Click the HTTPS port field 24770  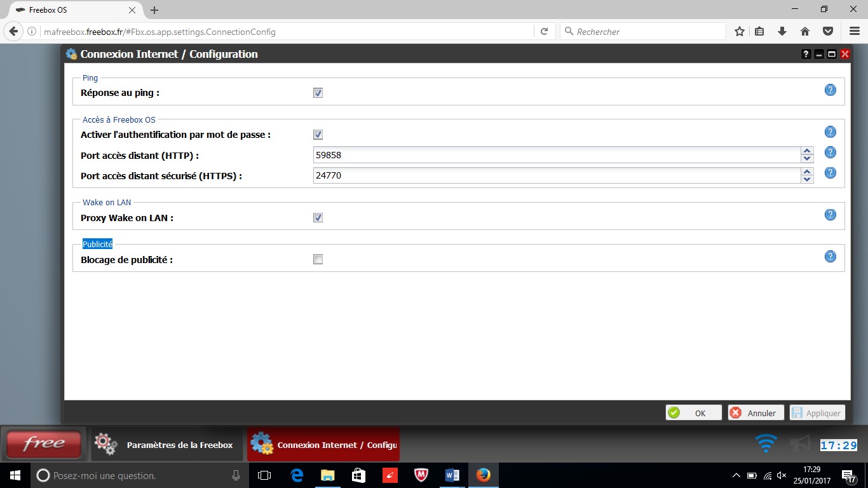coord(557,175)
